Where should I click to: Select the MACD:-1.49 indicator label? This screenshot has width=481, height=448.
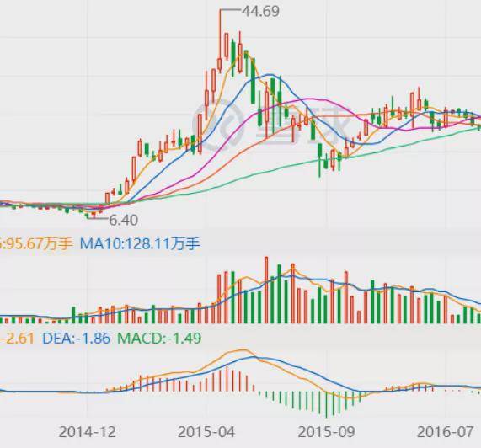point(159,338)
